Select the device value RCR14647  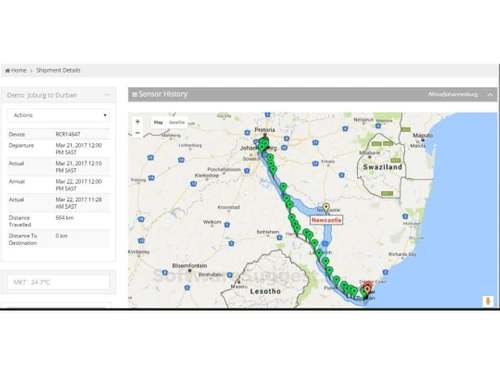pyautogui.click(x=68, y=134)
